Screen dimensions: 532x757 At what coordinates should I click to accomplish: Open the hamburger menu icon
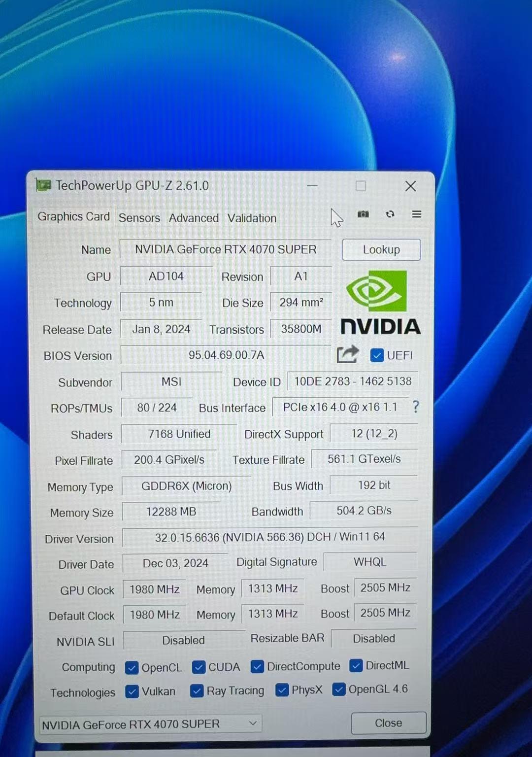coord(417,214)
